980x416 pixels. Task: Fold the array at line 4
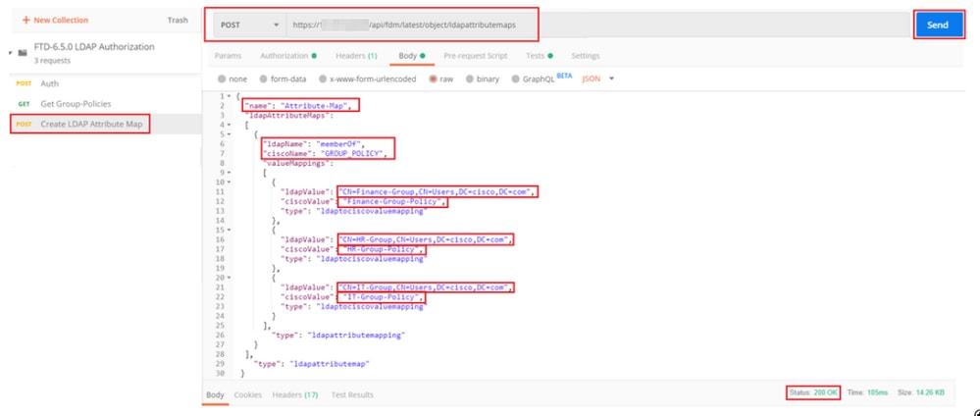point(230,126)
